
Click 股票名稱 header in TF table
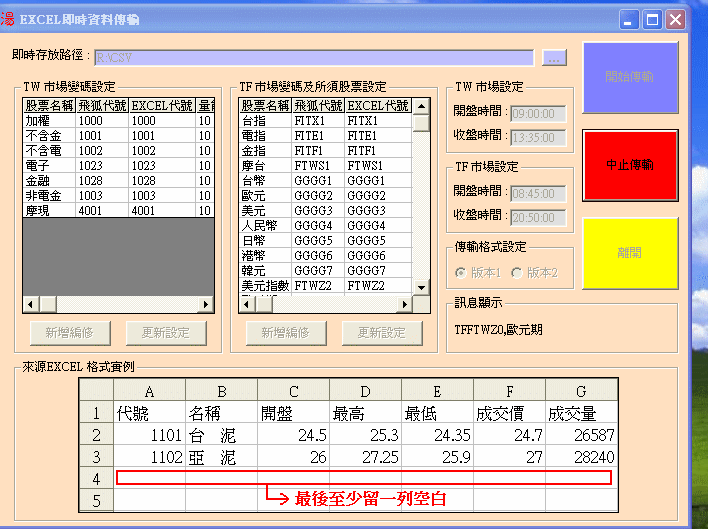(x=266, y=106)
